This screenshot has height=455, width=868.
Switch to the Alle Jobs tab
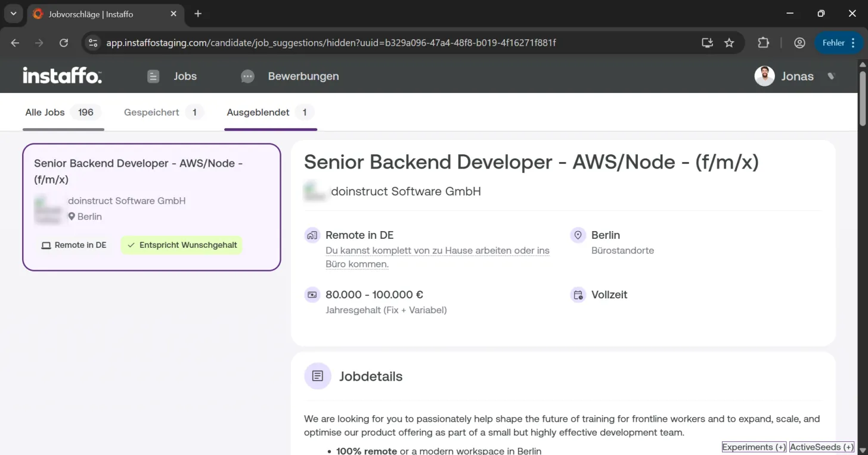click(63, 113)
